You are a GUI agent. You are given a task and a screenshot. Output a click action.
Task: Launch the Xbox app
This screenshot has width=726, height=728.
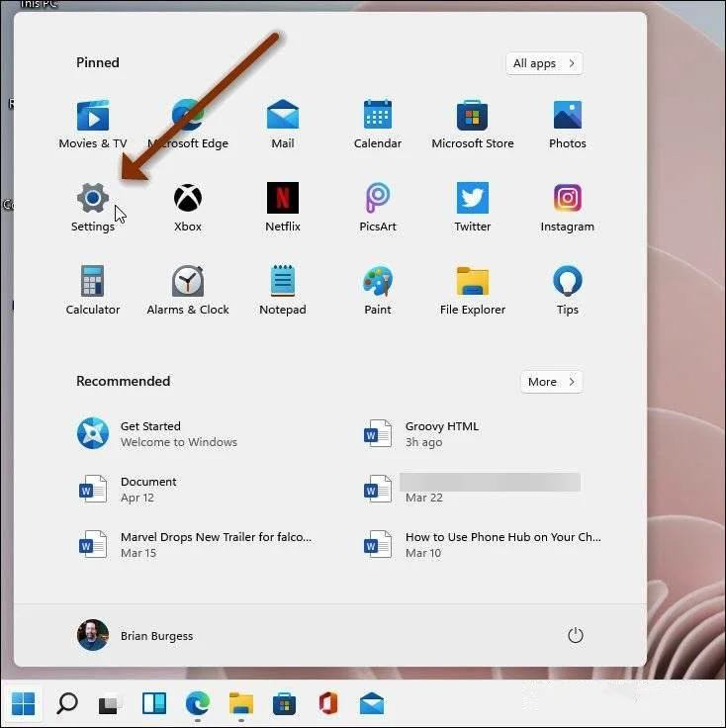188,207
